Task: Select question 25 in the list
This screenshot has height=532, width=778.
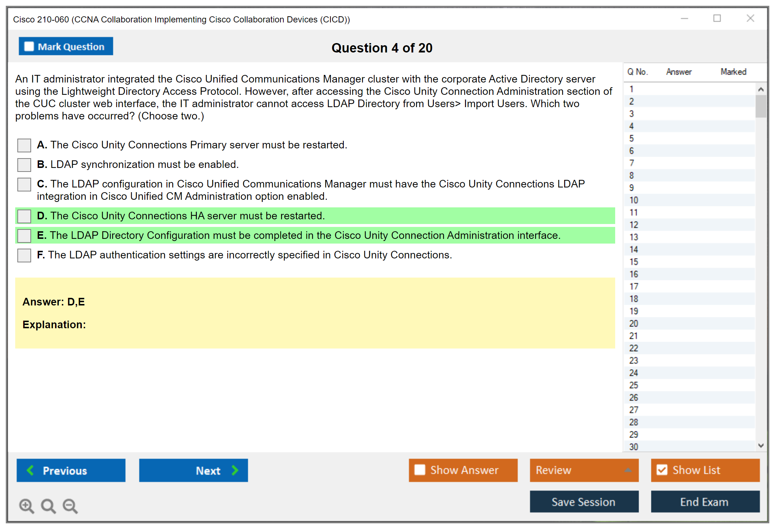Action: click(x=634, y=385)
